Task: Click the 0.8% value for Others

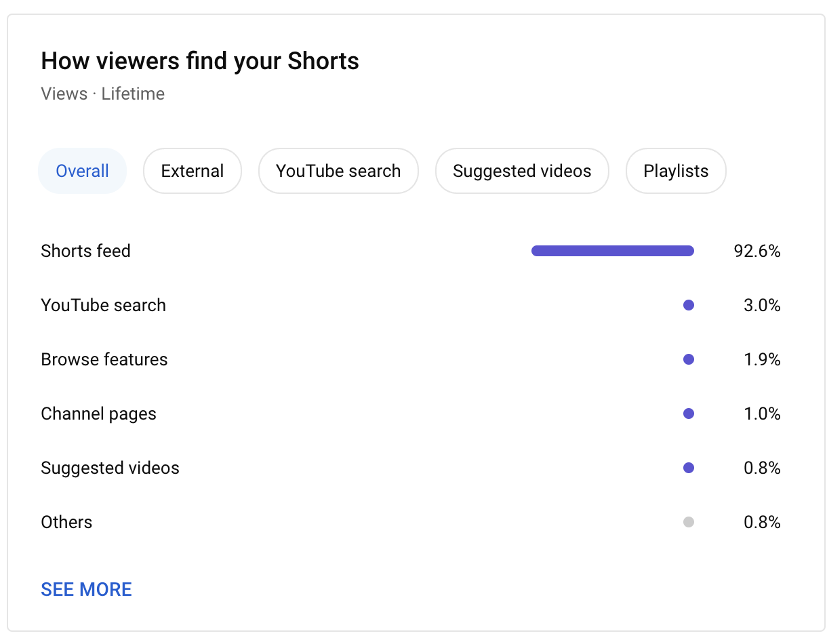Action: pyautogui.click(x=762, y=523)
